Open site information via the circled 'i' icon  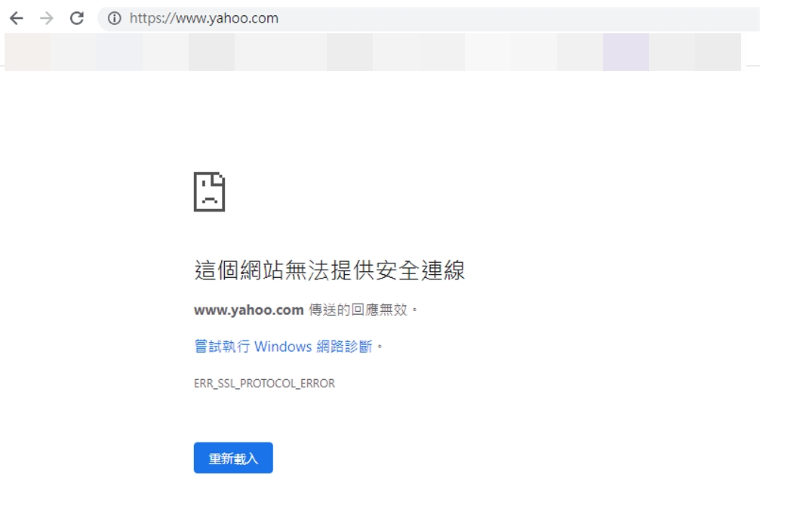click(114, 18)
